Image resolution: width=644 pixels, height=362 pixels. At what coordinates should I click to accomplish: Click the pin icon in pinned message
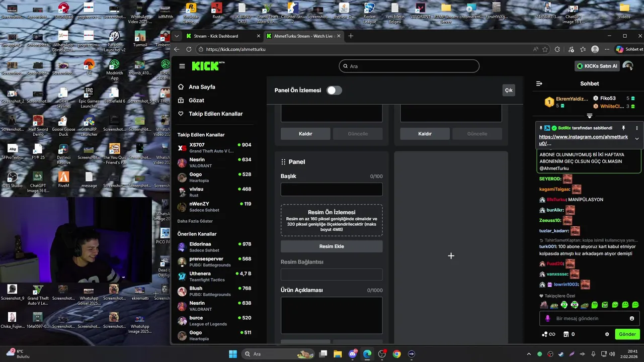(x=623, y=128)
